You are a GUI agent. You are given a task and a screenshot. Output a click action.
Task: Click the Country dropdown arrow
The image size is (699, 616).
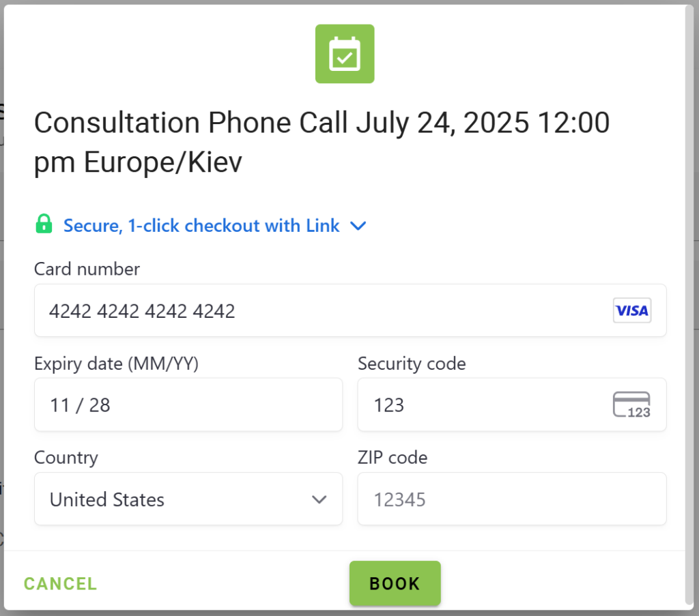tap(319, 499)
